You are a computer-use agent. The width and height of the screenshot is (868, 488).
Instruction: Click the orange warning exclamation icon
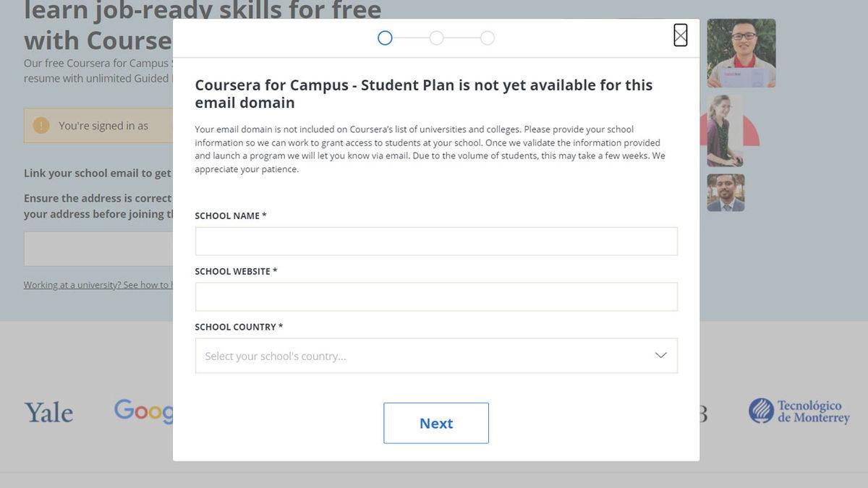41,126
